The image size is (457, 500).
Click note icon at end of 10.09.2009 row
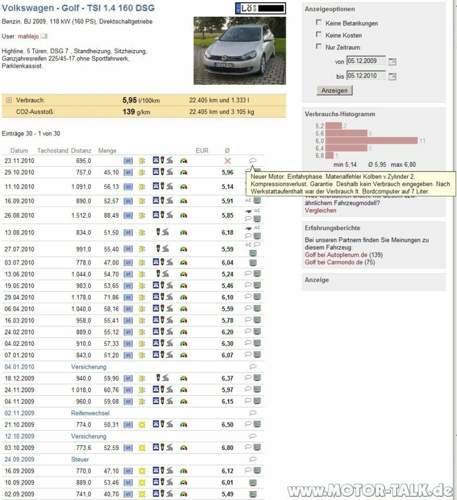point(253,482)
